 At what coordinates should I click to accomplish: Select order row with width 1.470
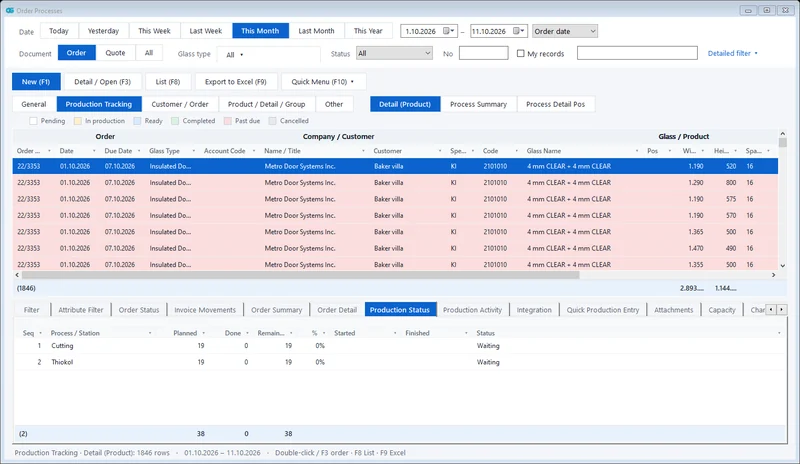click(x=395, y=249)
